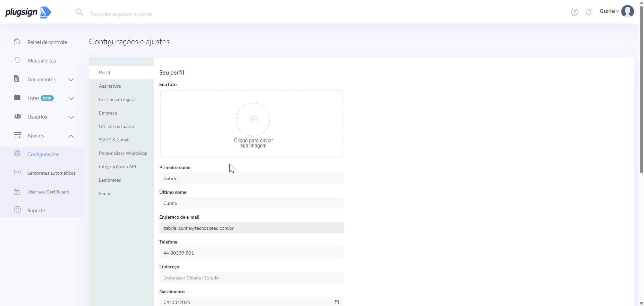The width and height of the screenshot is (644, 306).
Task: Focus the Pesquise arquivos e pastas search field
Action: [121, 14]
